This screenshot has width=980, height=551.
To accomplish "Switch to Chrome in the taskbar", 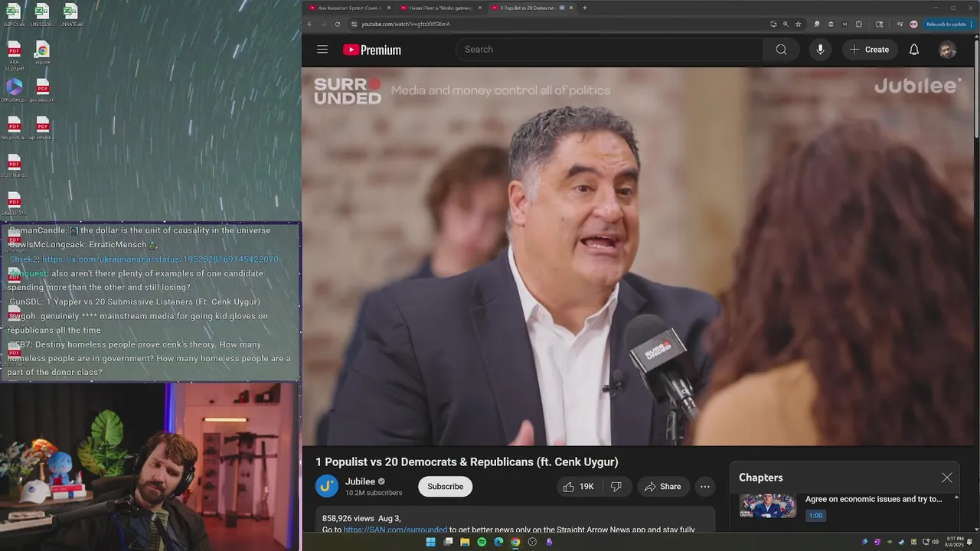I will pos(515,542).
